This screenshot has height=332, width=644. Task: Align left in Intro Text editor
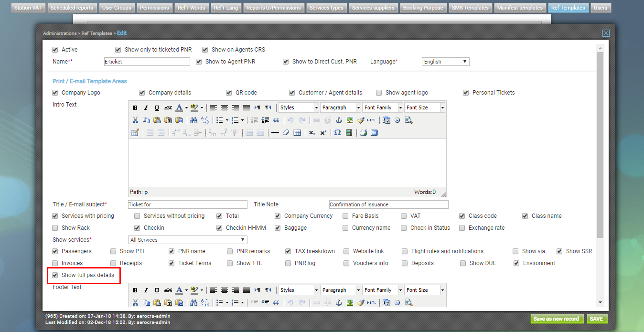(214, 107)
